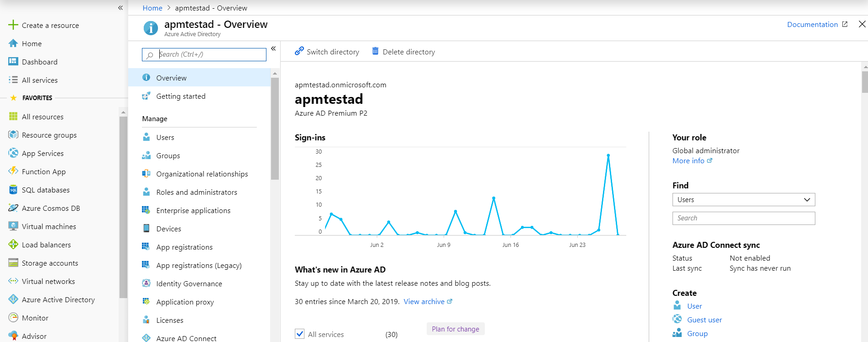Collapse the left portal sidebar chevron
Image resolution: width=868 pixels, height=342 pixels.
(120, 8)
